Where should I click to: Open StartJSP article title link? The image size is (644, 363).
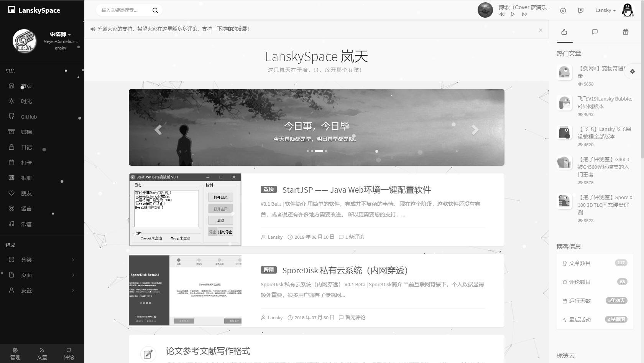click(x=356, y=190)
